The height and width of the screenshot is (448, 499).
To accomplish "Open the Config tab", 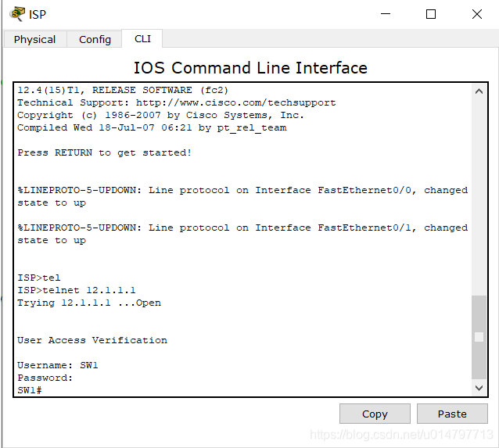I will (95, 39).
